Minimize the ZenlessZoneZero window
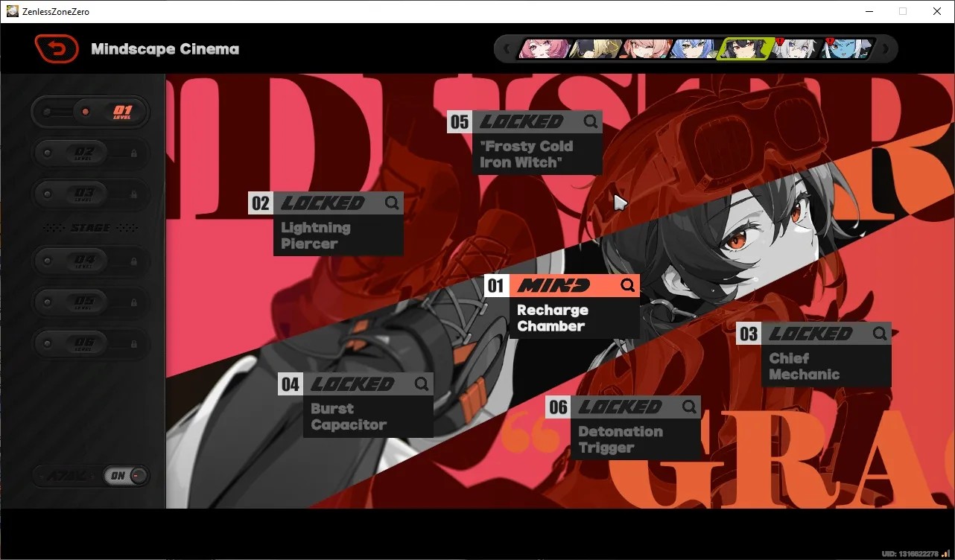The width and height of the screenshot is (955, 560). (869, 11)
